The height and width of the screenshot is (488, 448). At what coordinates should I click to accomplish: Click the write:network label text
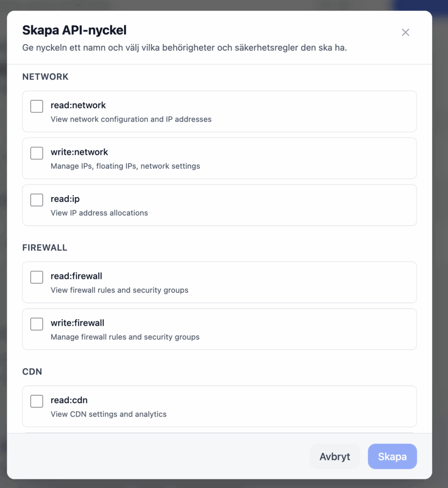click(x=79, y=152)
